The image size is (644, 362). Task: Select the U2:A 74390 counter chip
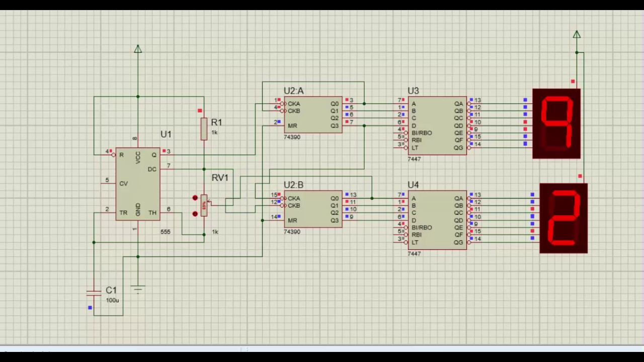(313, 115)
